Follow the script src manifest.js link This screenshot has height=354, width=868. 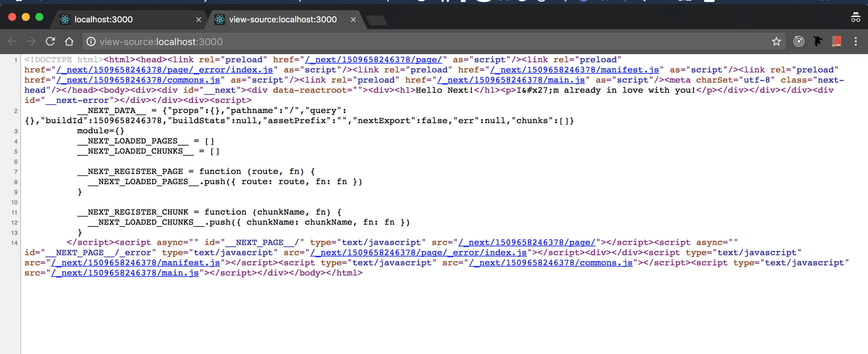[136, 263]
